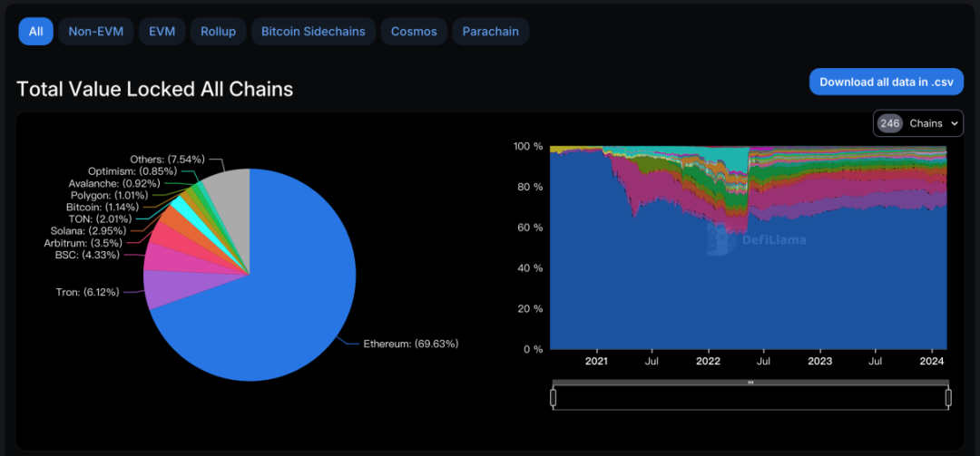Click the 100 % y-axis label
The width and height of the screenshot is (980, 456).
coord(529,146)
